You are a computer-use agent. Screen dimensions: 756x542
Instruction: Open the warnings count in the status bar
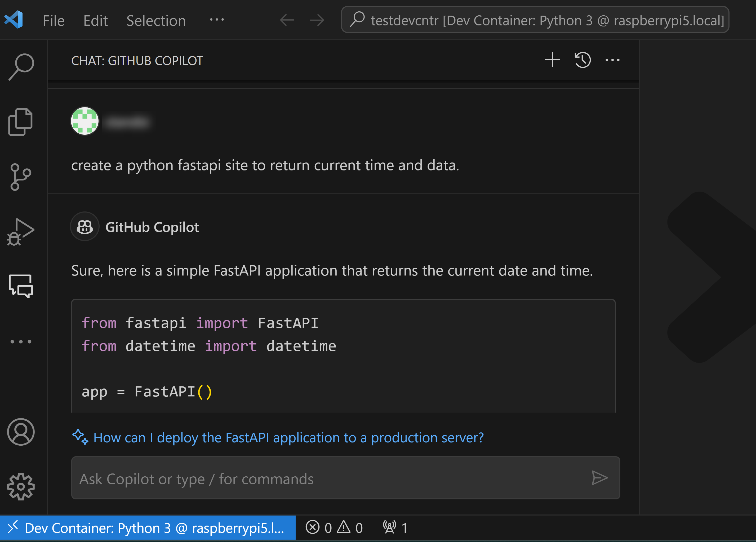[350, 528]
